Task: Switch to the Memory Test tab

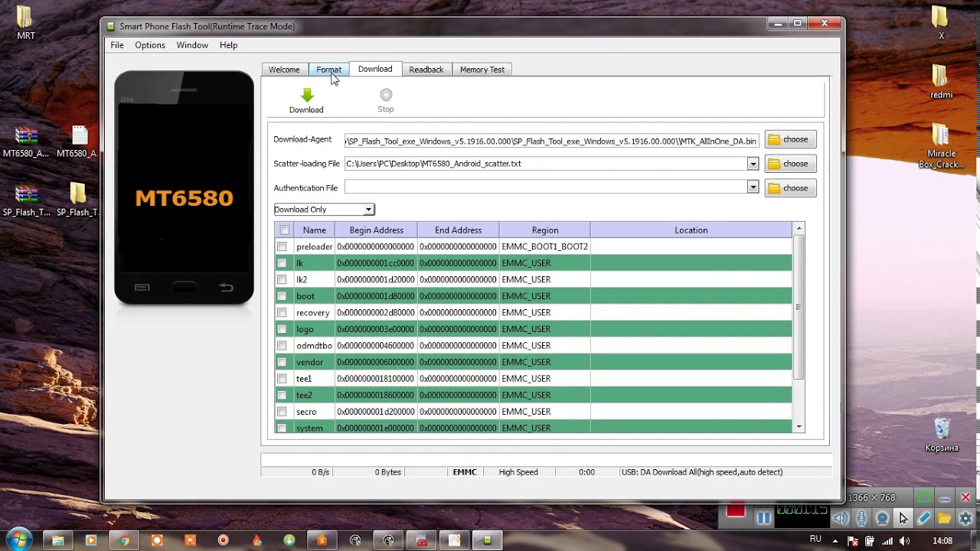Action: [482, 70]
